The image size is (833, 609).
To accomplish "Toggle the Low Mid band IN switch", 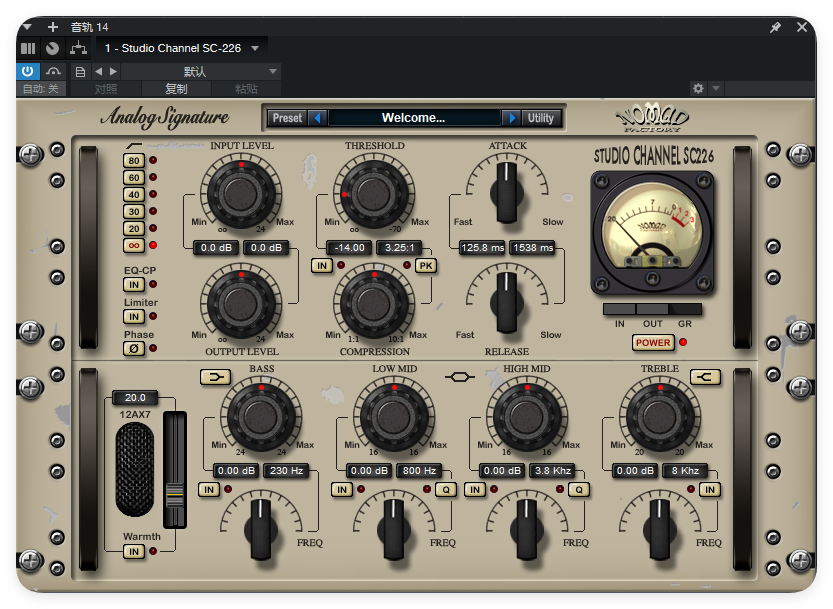I will pyautogui.click(x=342, y=490).
